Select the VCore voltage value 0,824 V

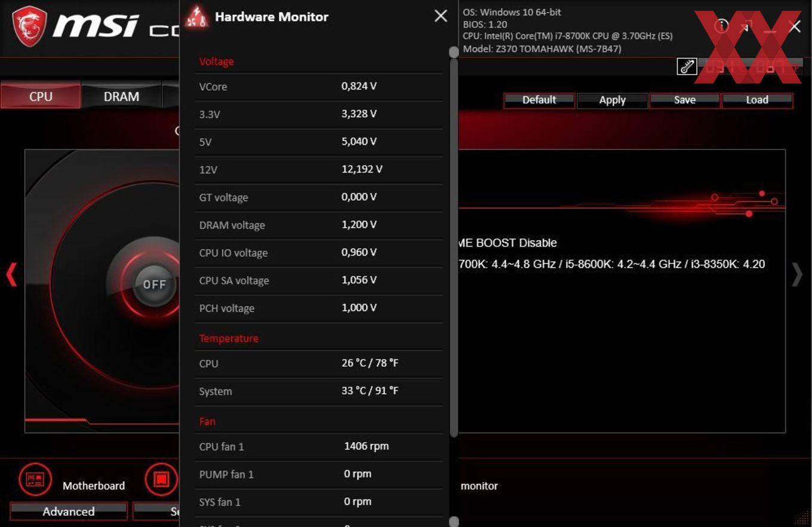coord(359,86)
